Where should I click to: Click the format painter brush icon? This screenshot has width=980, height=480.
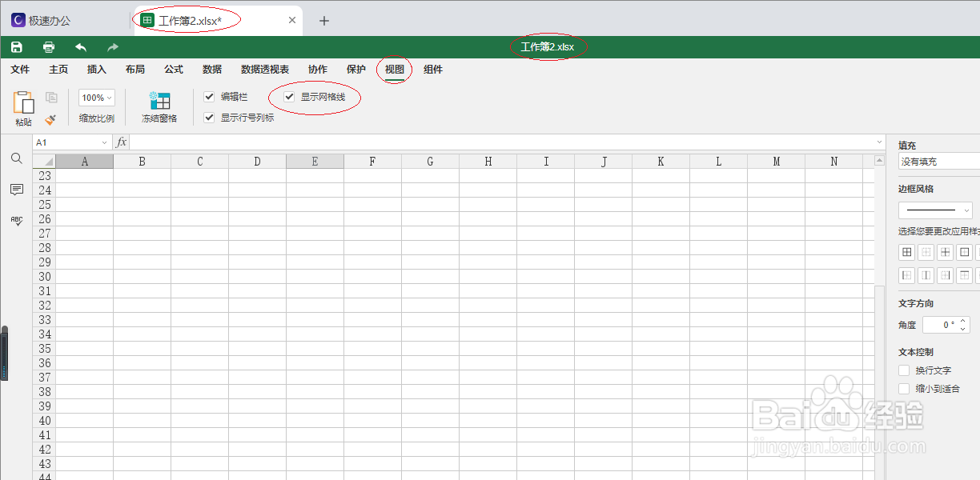click(x=50, y=119)
